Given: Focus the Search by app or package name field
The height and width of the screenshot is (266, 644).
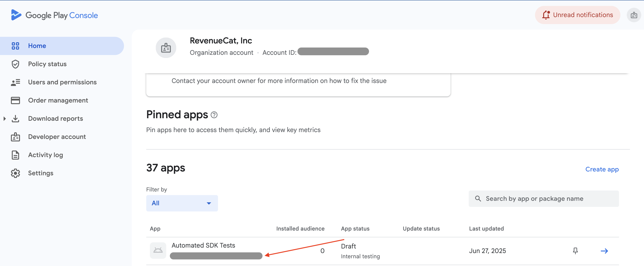Looking at the screenshot, I should point(544,199).
